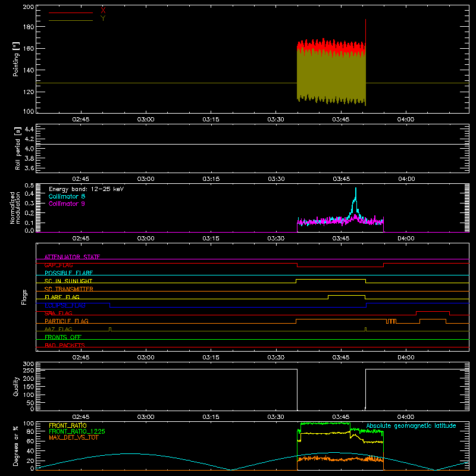The height and width of the screenshot is (476, 476).
Task: Click the 120 tick on Pointing axis
Action: click(x=28, y=92)
